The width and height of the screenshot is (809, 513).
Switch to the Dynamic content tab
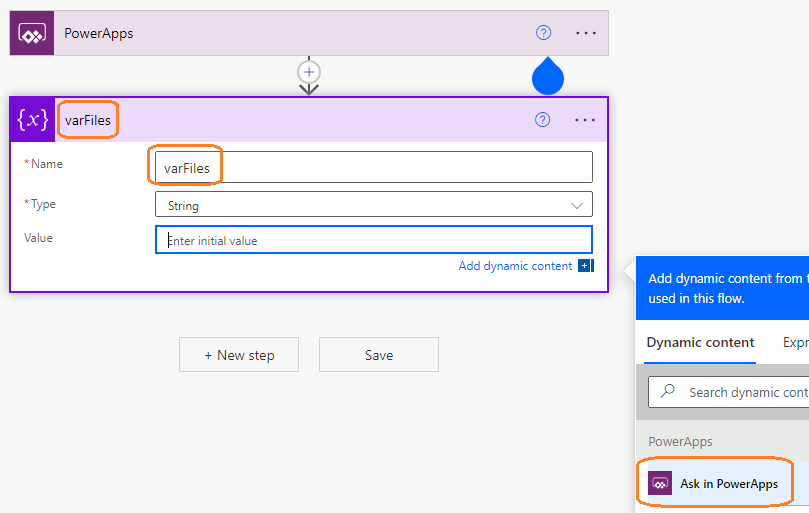700,343
